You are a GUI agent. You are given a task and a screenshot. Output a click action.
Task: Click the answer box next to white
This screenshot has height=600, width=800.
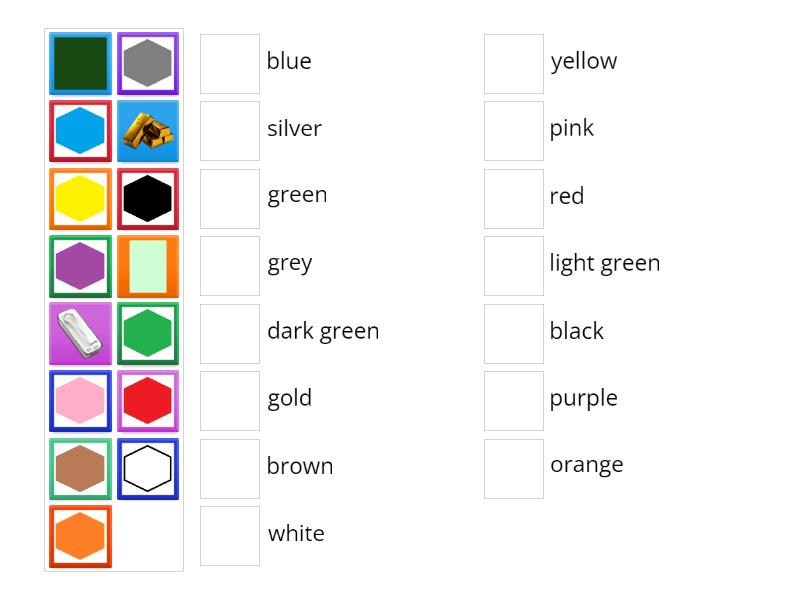tap(229, 536)
